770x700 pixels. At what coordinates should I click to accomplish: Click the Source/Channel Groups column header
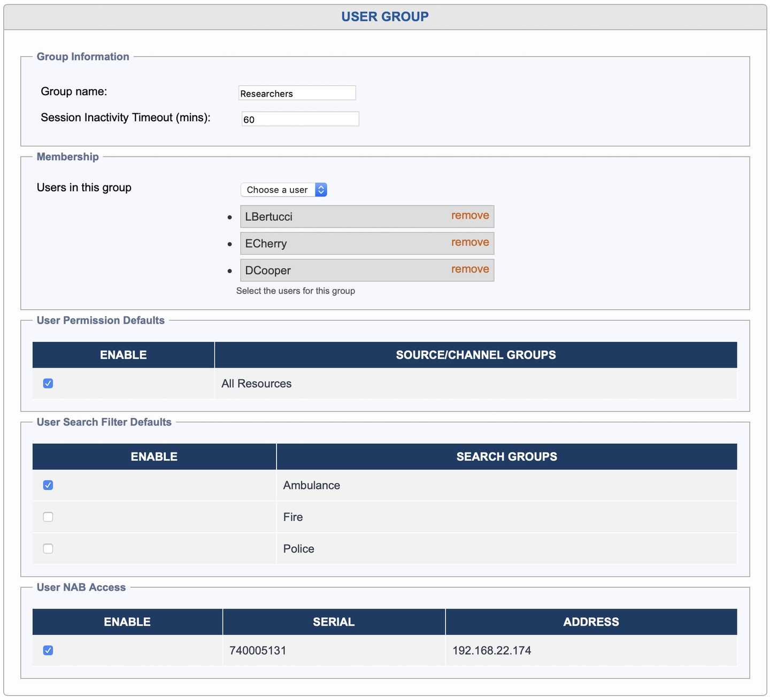point(475,355)
